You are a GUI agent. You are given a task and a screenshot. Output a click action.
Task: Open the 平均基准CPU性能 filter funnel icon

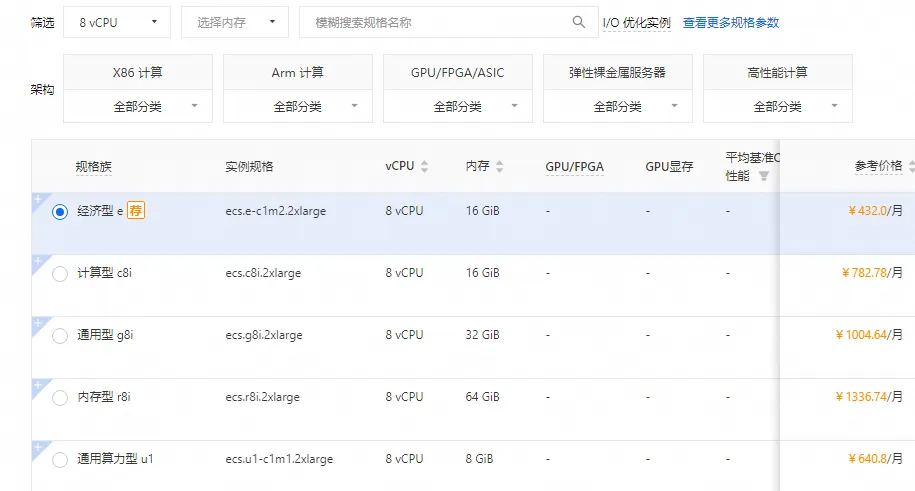click(x=763, y=176)
